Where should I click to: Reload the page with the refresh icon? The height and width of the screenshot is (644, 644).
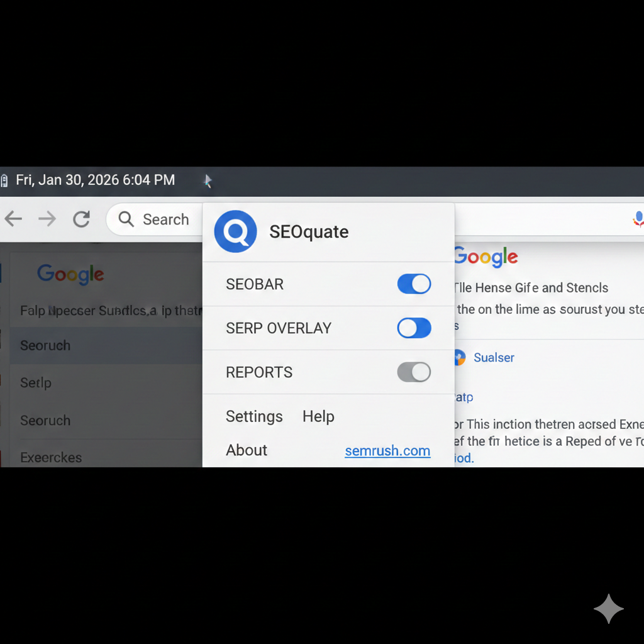81,219
